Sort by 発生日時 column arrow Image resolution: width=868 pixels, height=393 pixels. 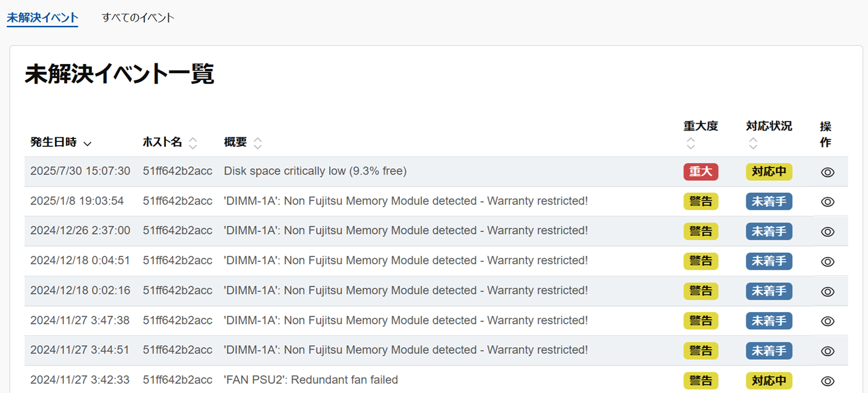point(87,143)
